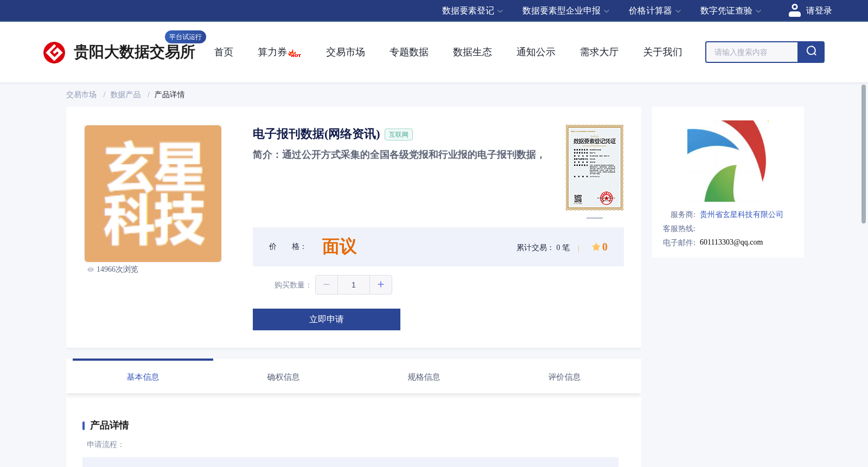
Task: Open the 数据生态 menu item
Action: [473, 52]
